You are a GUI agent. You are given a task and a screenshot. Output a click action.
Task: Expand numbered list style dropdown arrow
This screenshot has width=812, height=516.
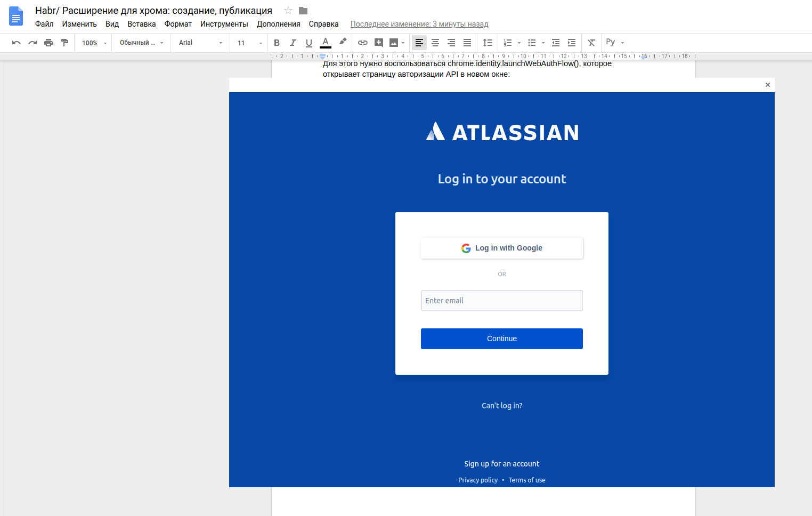[x=519, y=43]
